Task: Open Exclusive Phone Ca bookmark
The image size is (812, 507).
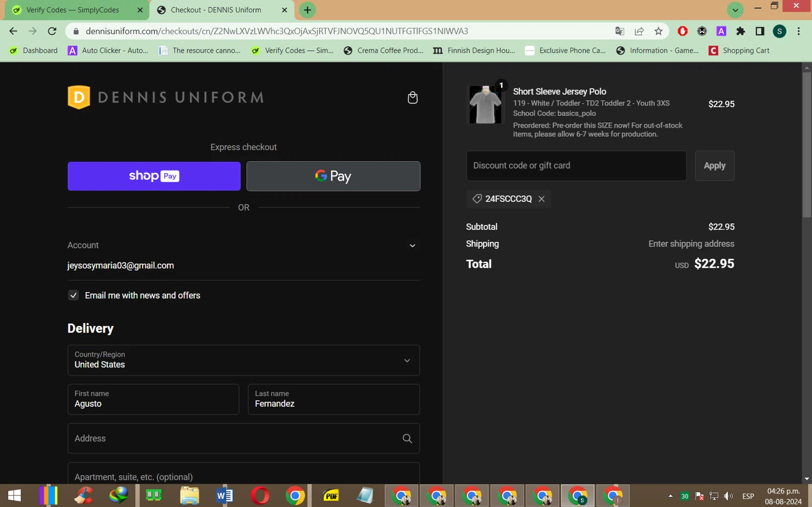Action: click(566, 50)
